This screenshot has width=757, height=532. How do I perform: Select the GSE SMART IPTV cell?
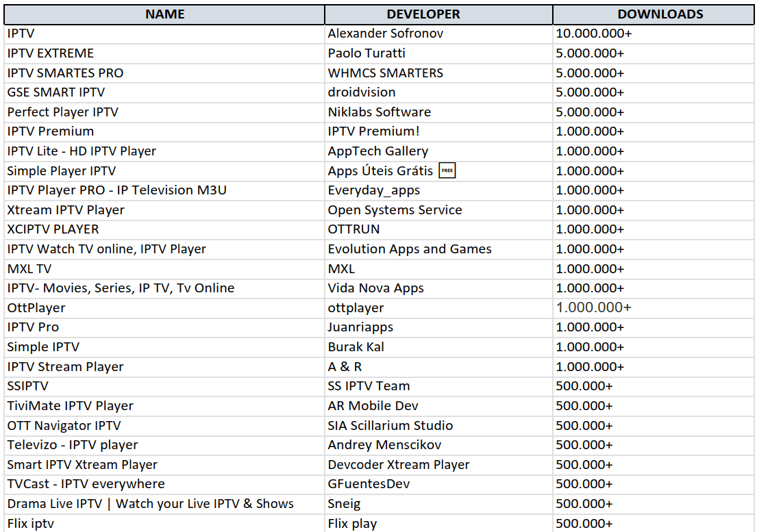point(56,92)
